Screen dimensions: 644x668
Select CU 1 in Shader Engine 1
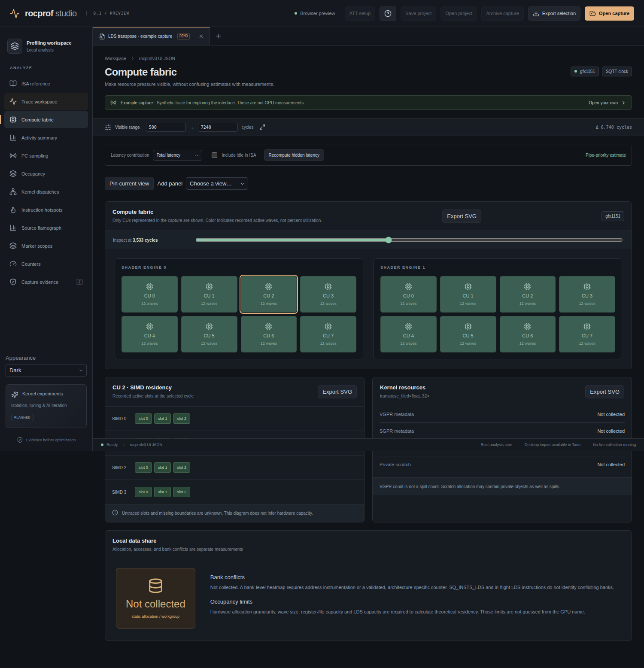(x=468, y=294)
